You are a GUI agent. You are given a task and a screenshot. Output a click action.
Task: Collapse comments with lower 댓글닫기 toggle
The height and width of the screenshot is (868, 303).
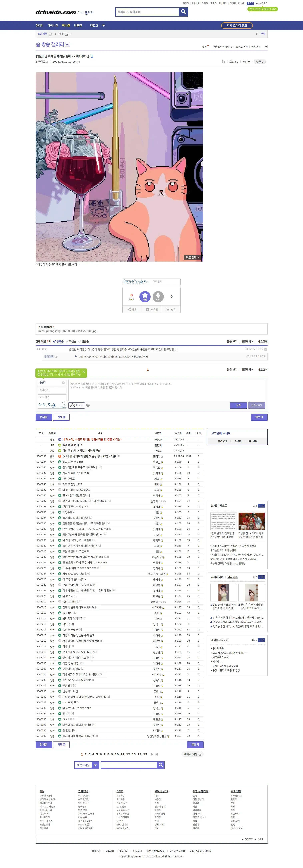247,370
